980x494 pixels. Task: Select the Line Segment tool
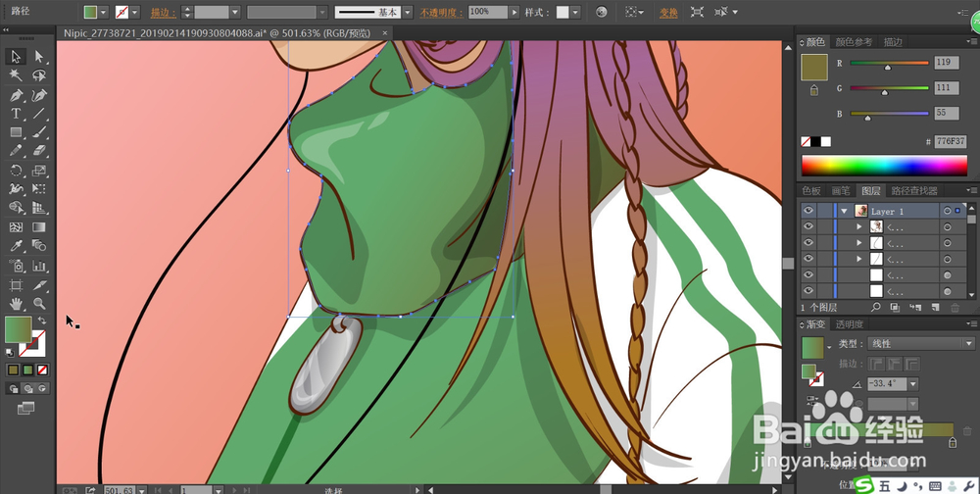[x=39, y=114]
